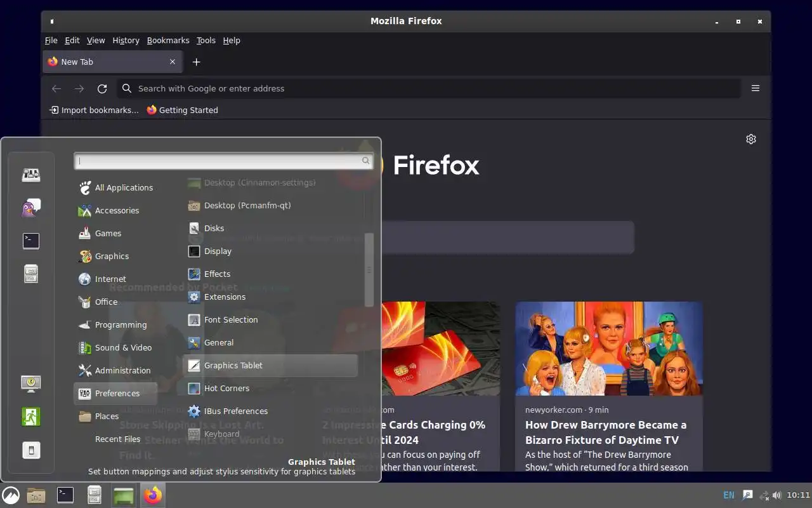Open the Display settings entry
The image size is (812, 508).
(x=270, y=251)
